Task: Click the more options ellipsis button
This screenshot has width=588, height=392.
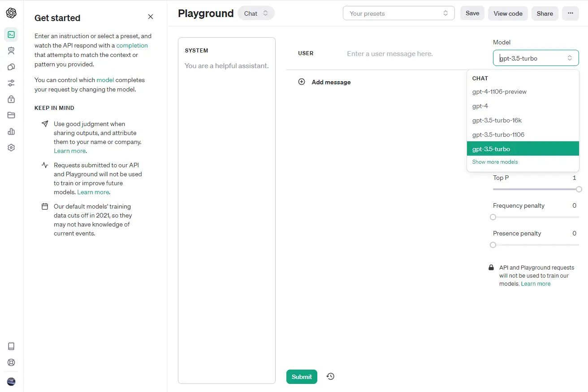Action: pos(570,13)
